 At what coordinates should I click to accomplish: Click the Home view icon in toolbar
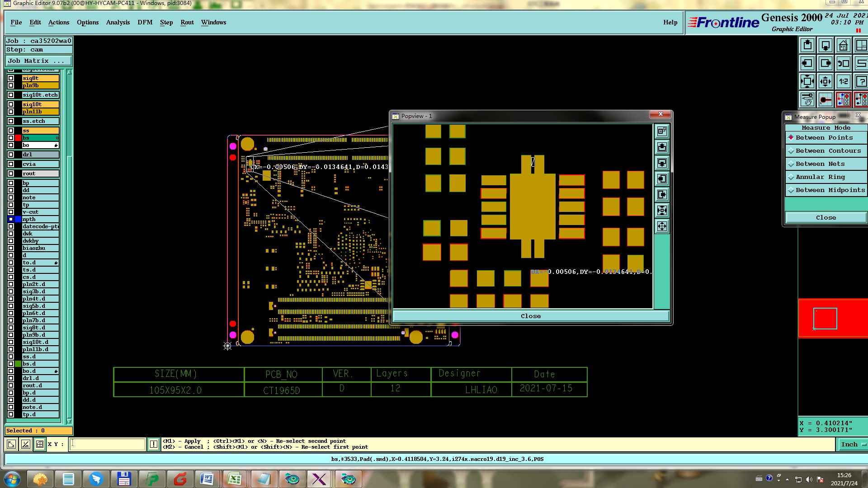843,46
